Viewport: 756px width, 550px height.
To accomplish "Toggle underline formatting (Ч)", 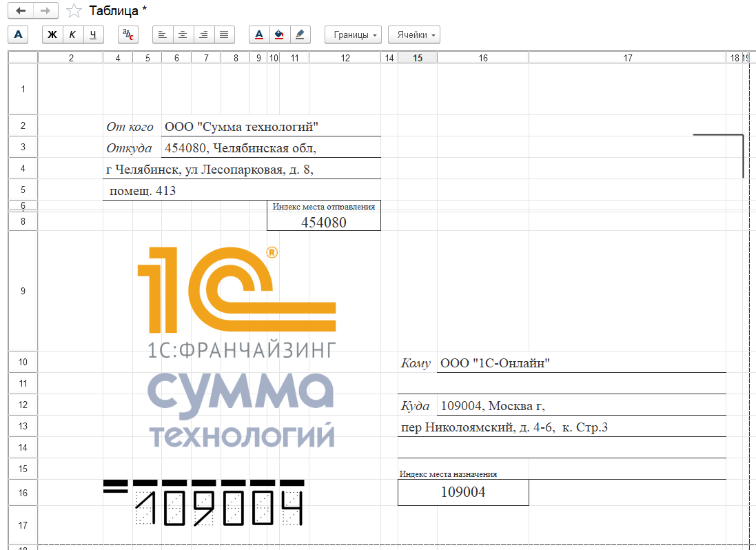I will [93, 34].
